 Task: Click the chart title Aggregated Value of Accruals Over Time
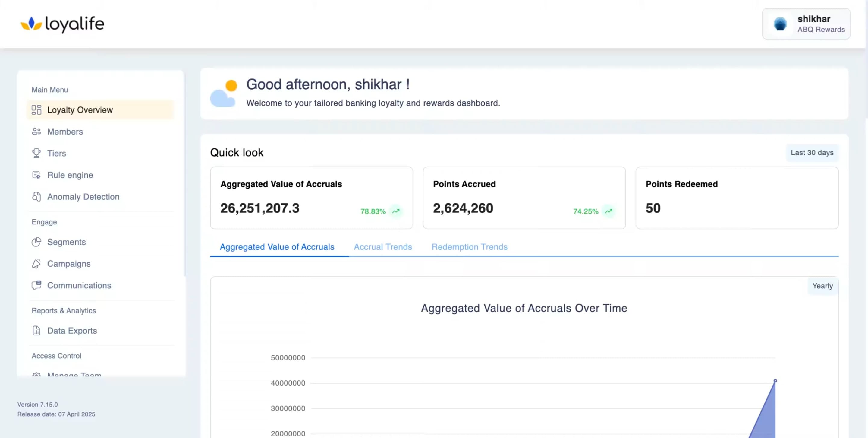pos(524,308)
